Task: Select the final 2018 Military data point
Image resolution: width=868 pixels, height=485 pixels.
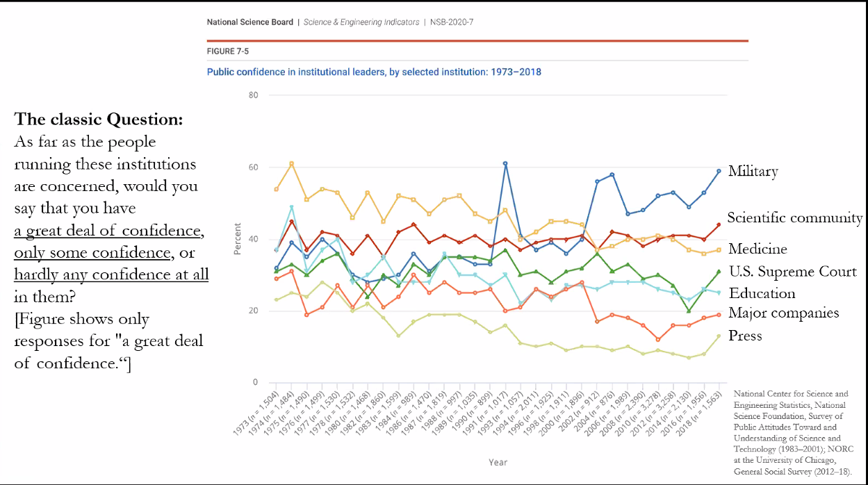Action: (719, 171)
